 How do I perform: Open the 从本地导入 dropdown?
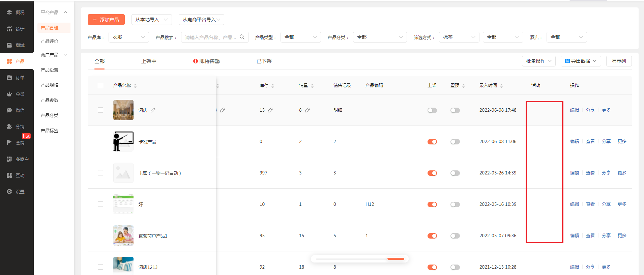[152, 20]
